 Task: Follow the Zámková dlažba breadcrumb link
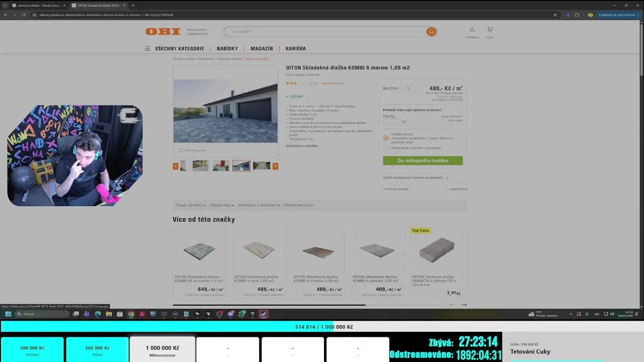point(257,59)
